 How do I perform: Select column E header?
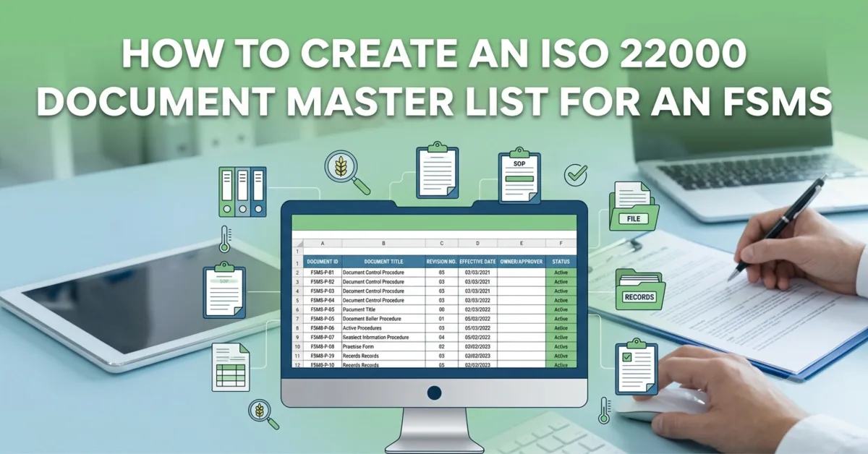(x=522, y=244)
